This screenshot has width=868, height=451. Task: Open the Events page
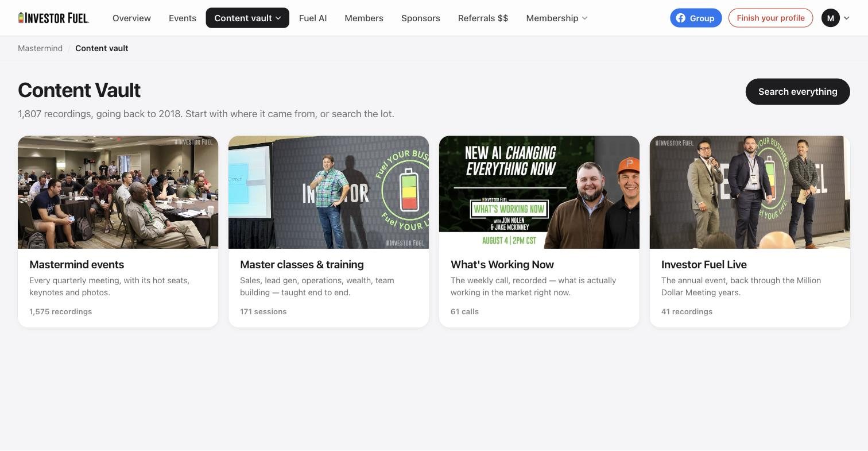tap(183, 18)
